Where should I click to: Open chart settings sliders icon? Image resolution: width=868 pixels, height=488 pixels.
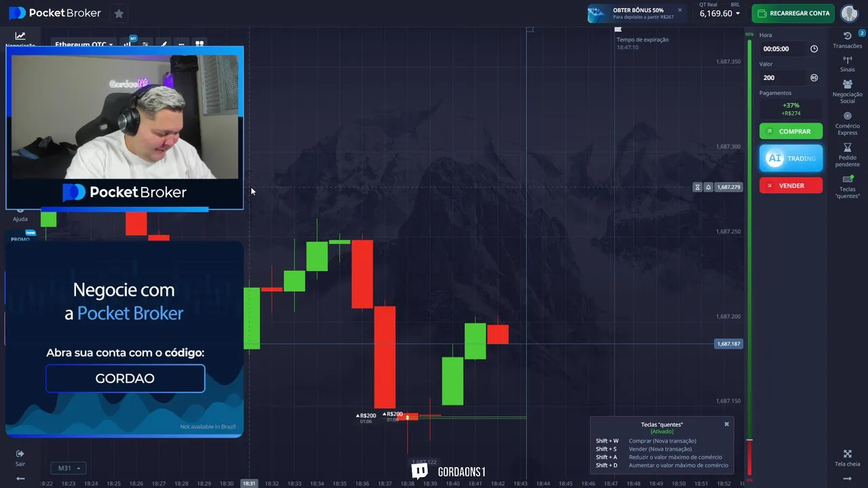145,43
